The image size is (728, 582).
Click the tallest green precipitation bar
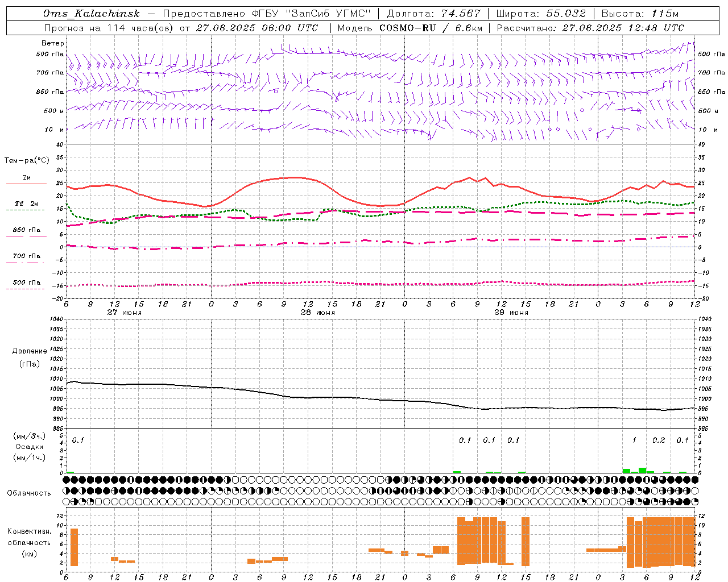642,470
